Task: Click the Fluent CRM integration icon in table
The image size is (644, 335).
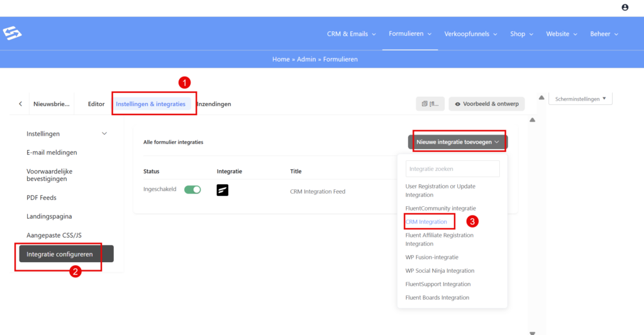Action: point(223,190)
